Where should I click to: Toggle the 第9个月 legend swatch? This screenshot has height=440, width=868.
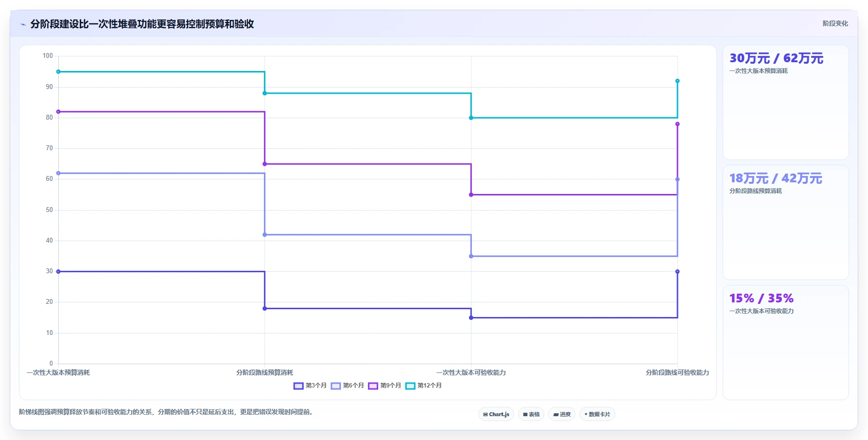pyautogui.click(x=373, y=386)
